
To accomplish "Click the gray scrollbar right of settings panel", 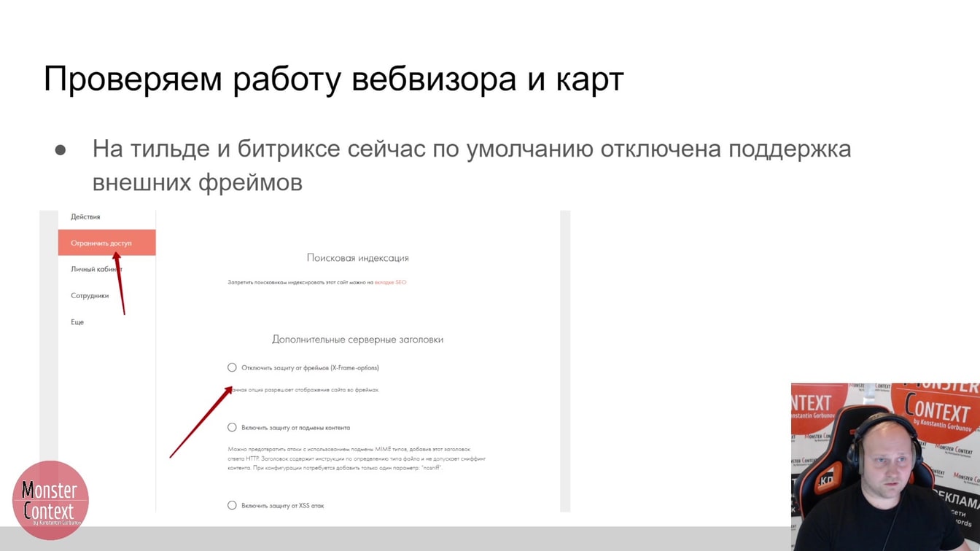I will [x=565, y=362].
